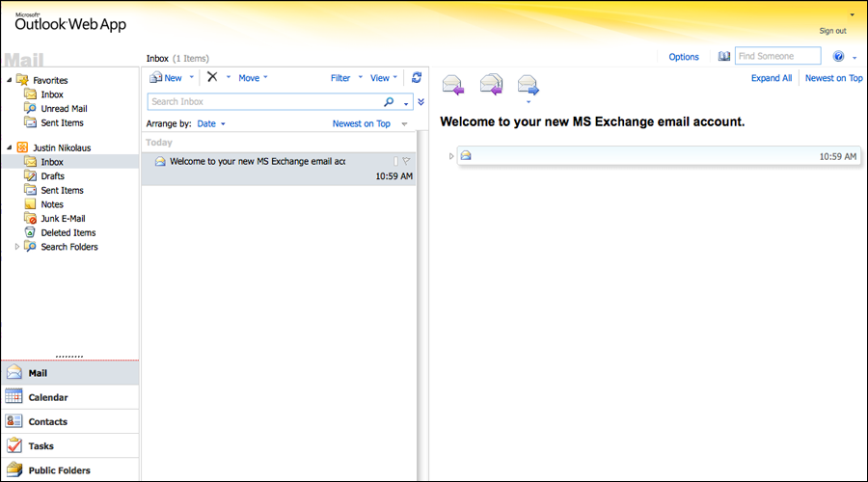Click the Reply icon in reading pane

[x=453, y=85]
